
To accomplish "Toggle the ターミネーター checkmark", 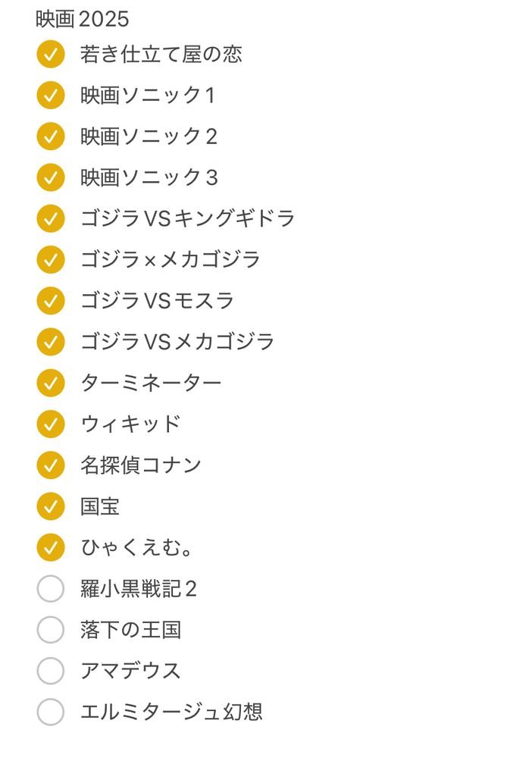I will click(x=50, y=383).
